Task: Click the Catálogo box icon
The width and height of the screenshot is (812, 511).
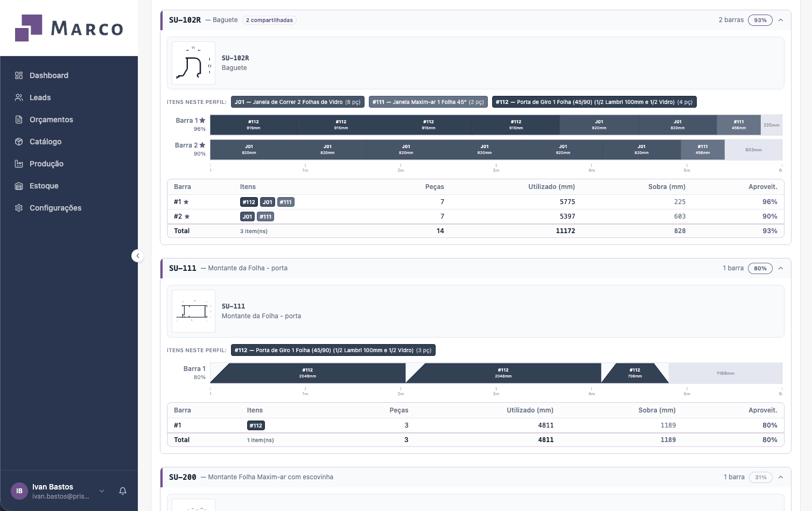Action: (19, 142)
